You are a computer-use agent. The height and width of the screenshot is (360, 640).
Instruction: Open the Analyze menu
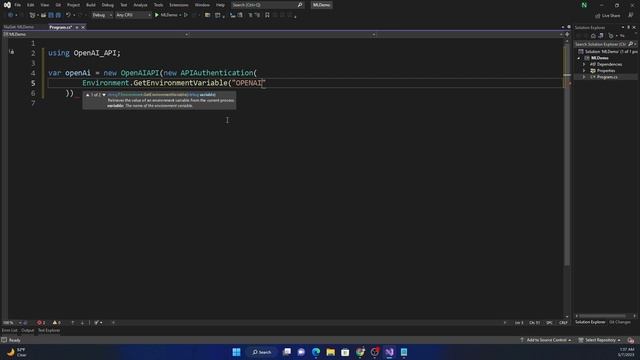click(140, 5)
